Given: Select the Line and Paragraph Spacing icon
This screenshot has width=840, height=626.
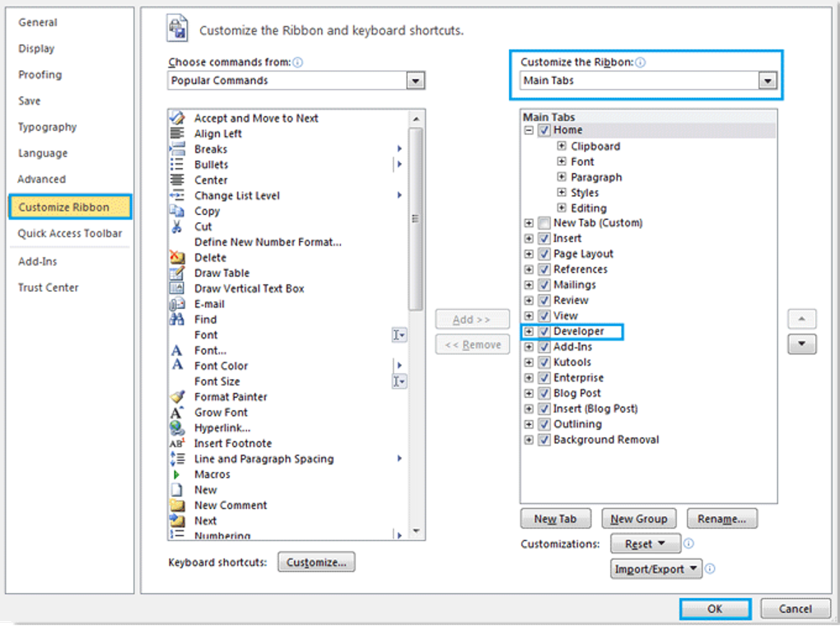Looking at the screenshot, I should 177,459.
